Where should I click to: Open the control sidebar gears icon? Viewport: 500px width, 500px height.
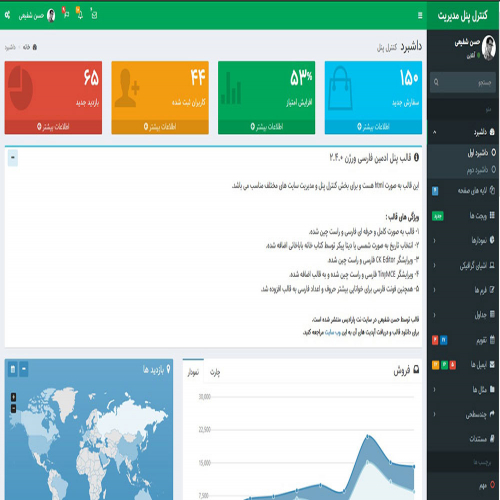(7, 15)
